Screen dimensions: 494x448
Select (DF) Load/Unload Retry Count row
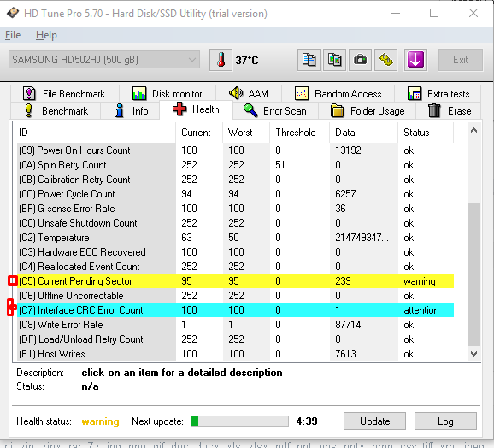(x=235, y=339)
